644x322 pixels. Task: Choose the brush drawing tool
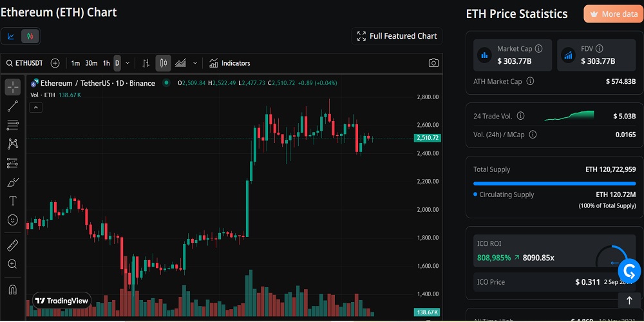point(12,182)
